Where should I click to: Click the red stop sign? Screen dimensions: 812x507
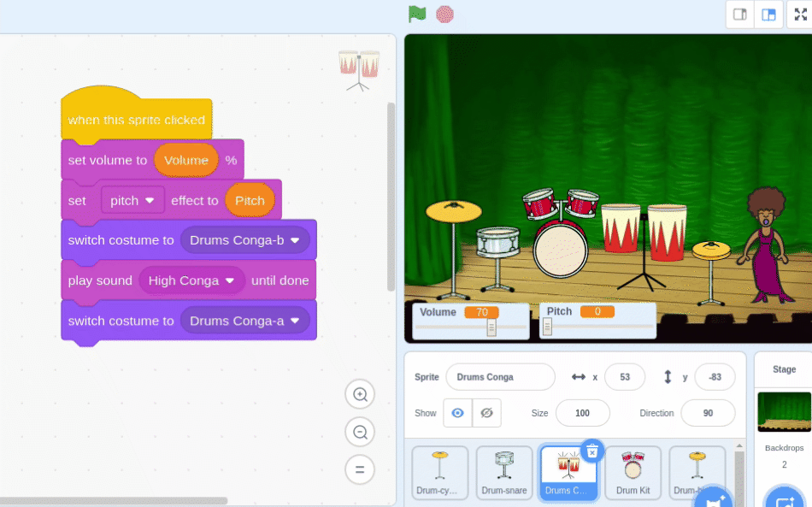tap(444, 15)
